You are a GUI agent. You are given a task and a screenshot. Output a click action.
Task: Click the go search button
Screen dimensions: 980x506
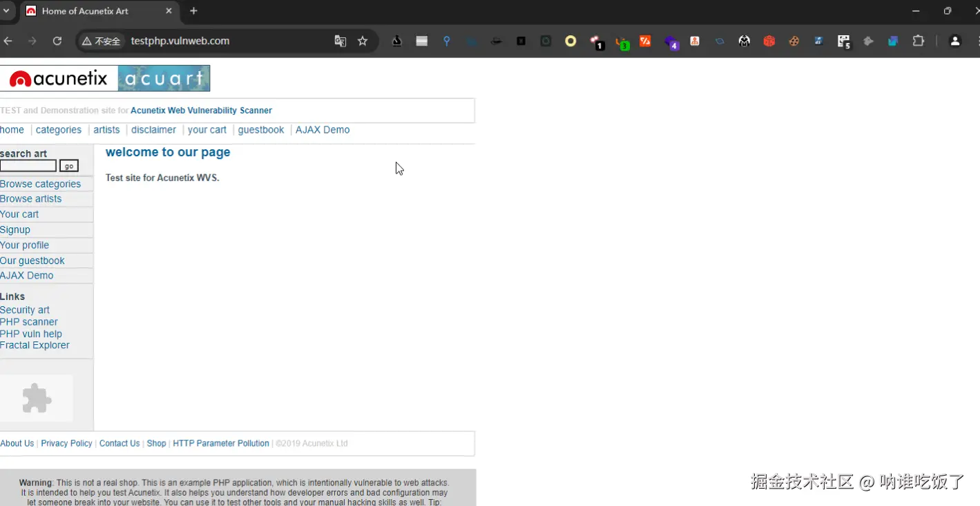click(69, 166)
